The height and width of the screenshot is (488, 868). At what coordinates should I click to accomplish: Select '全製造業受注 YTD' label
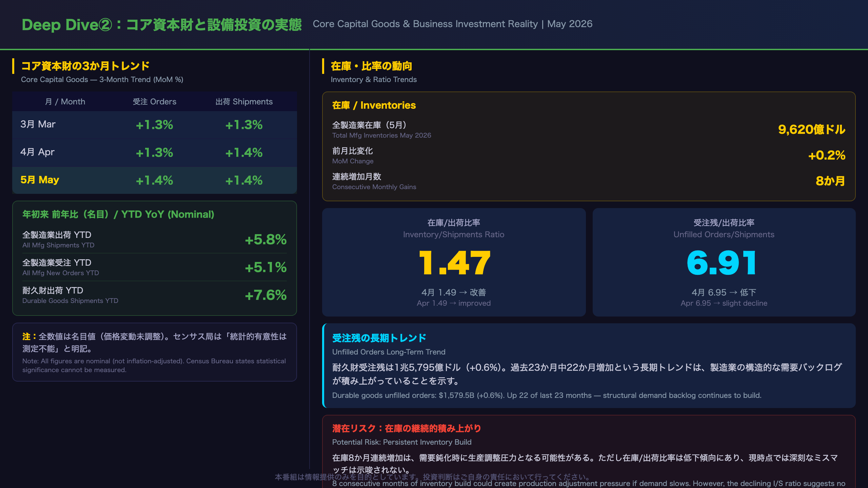57,262
